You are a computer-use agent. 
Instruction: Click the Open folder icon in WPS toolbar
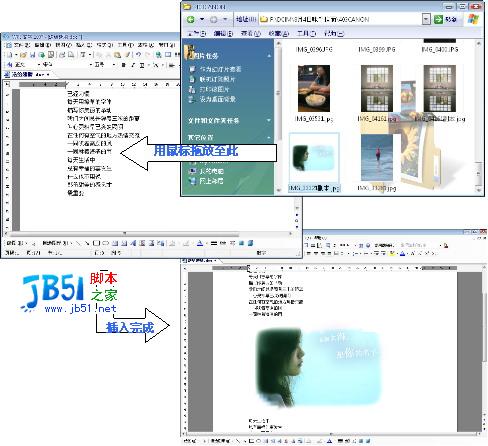point(23,55)
